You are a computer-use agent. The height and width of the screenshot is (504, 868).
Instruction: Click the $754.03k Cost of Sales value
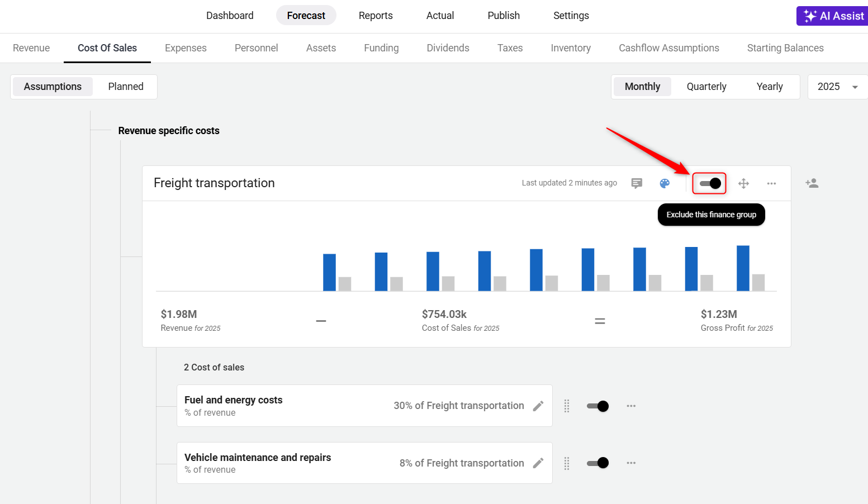[x=444, y=314]
